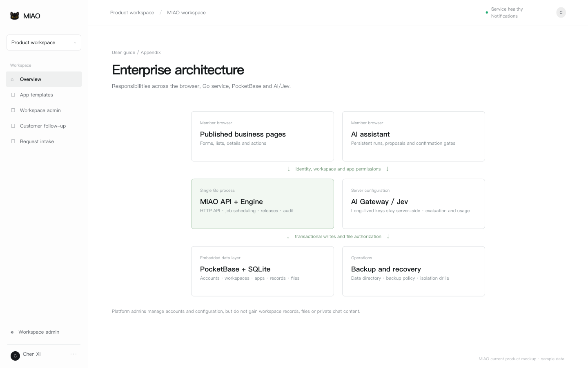Click the Chen Xi user name
The image size is (588, 368).
(32, 354)
